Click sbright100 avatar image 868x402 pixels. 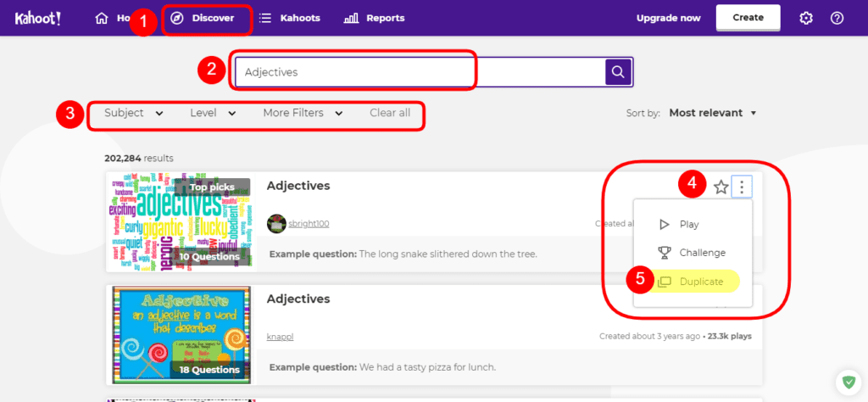(276, 224)
